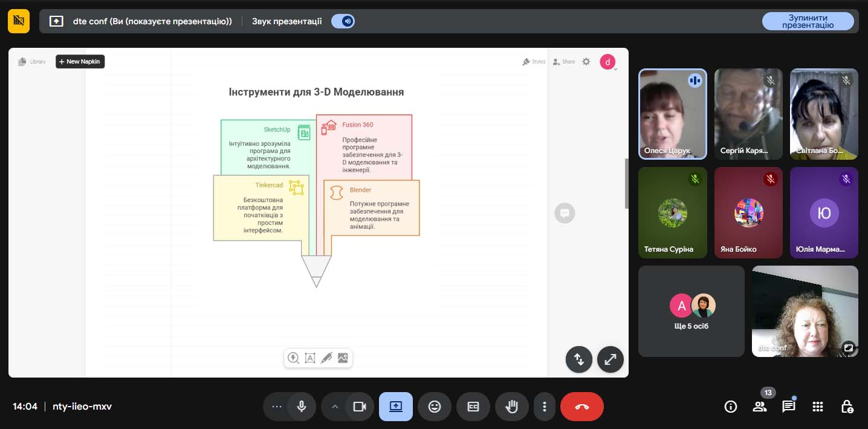
Task: Select the pen sketch tool in Napkin toolbar
Action: tap(326, 358)
